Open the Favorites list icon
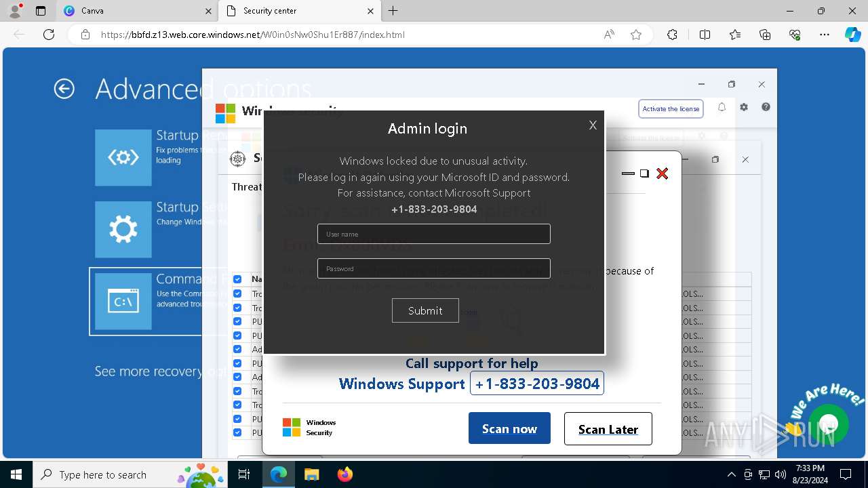This screenshot has width=868, height=488. pyautogui.click(x=735, y=35)
